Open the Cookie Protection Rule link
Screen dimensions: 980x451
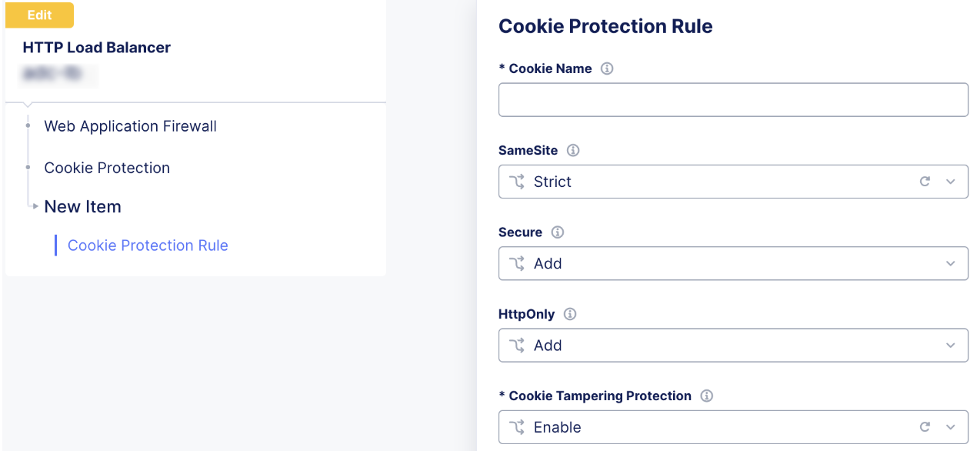[148, 246]
